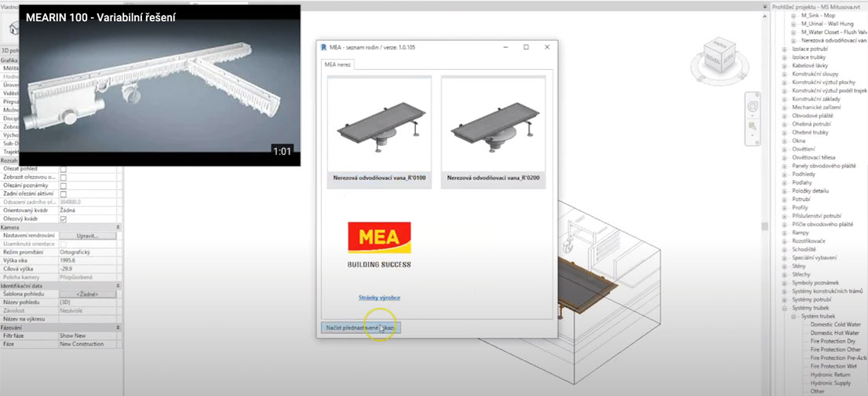The width and height of the screenshot is (868, 396).
Task: Collapse the Kamera properties section
Action: (x=118, y=227)
